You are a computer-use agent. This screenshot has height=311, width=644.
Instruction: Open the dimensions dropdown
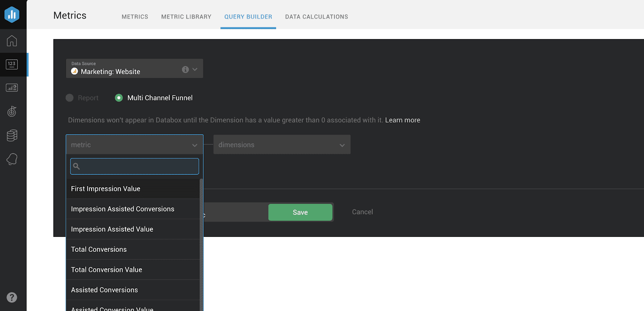pyautogui.click(x=282, y=145)
